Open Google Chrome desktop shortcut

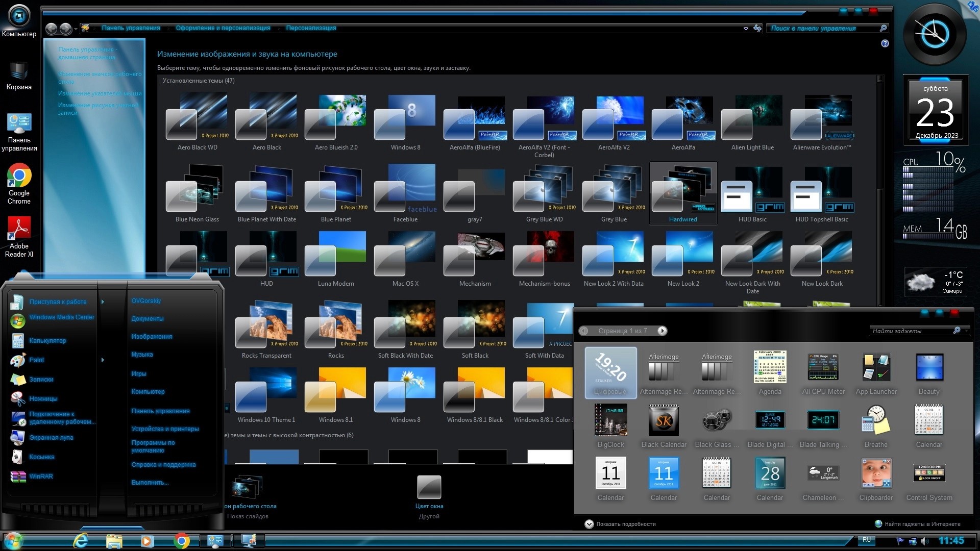19,177
